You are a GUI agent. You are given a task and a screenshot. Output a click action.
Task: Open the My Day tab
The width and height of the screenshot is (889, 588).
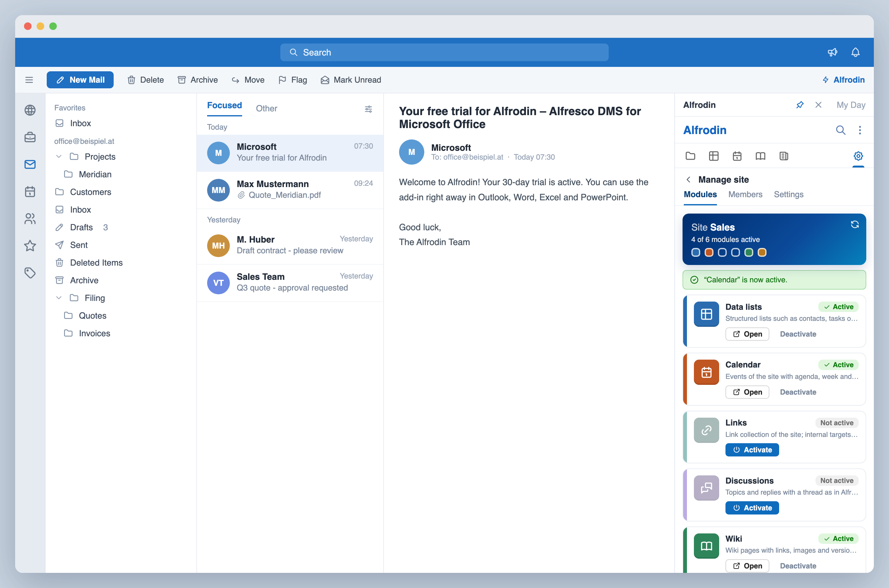click(851, 105)
